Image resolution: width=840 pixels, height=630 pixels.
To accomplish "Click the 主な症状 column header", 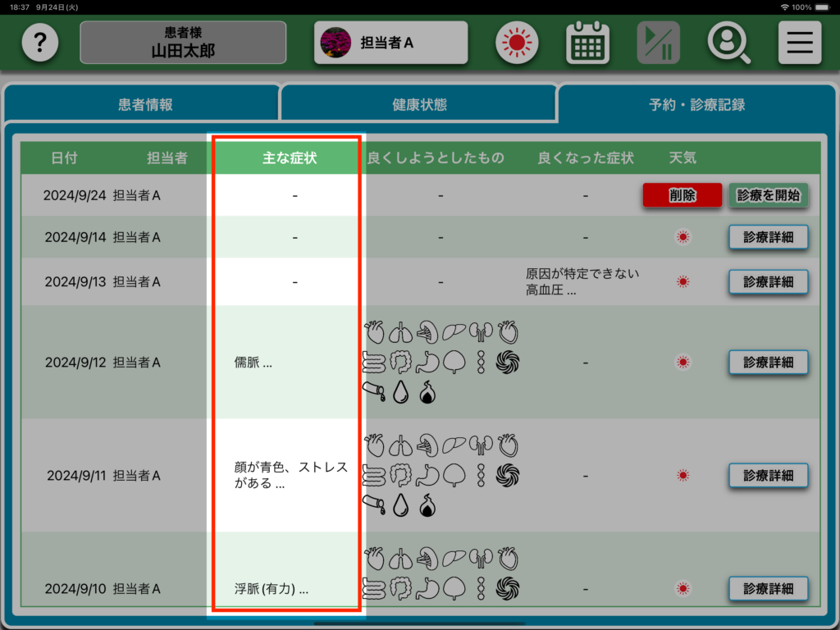I will pos(289,157).
